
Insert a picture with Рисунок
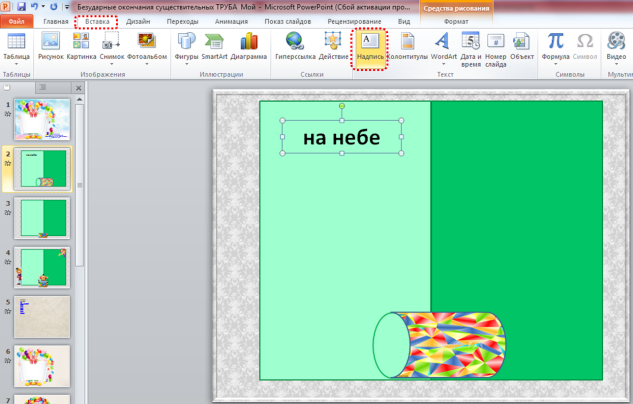[51, 46]
